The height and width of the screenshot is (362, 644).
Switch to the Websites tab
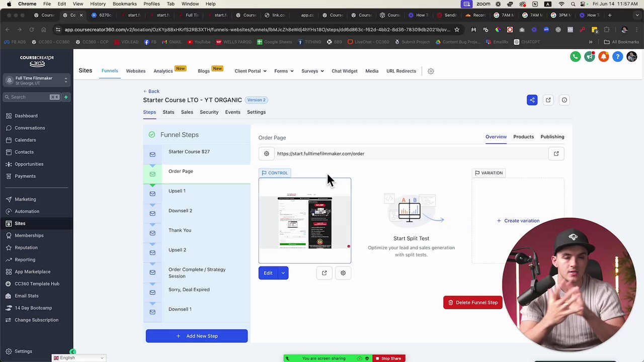tap(136, 71)
